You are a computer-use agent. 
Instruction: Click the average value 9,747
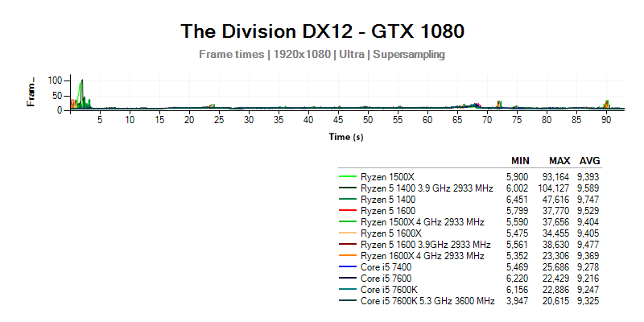[x=588, y=200]
